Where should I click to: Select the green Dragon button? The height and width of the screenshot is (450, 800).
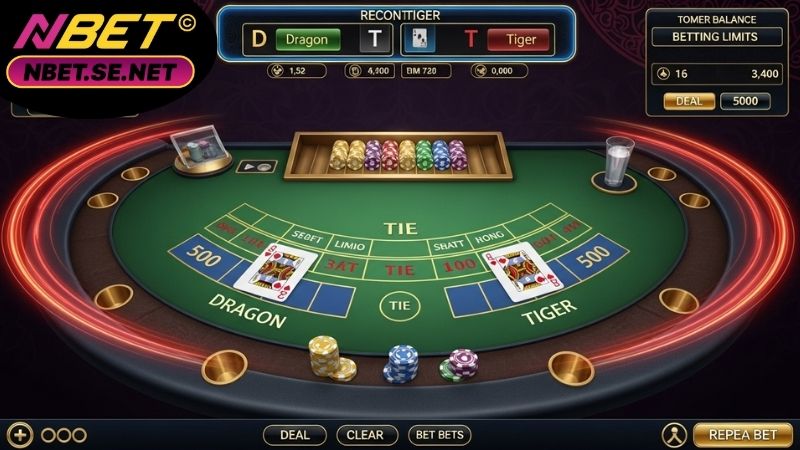308,39
